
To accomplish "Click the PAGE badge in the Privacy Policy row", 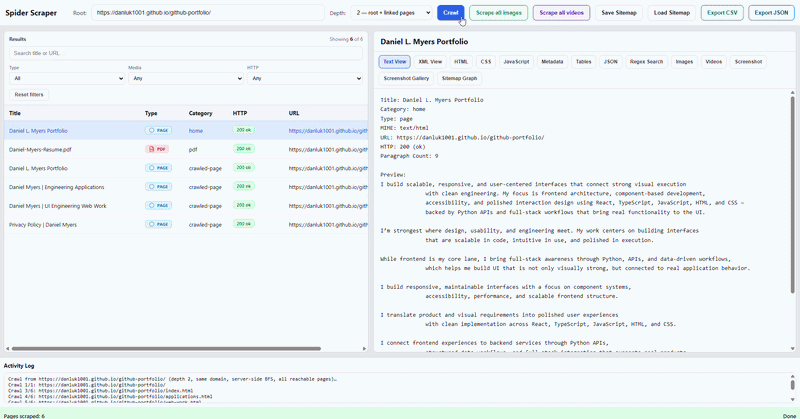I will [158, 224].
